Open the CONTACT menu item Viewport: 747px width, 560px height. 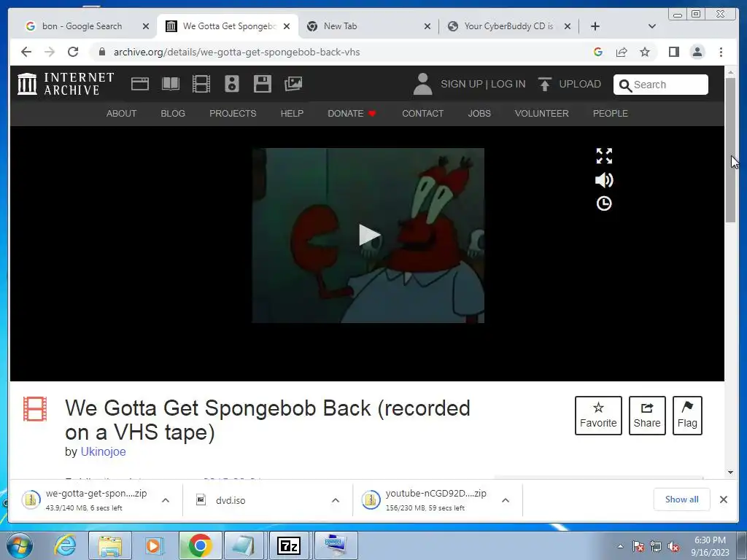click(422, 113)
